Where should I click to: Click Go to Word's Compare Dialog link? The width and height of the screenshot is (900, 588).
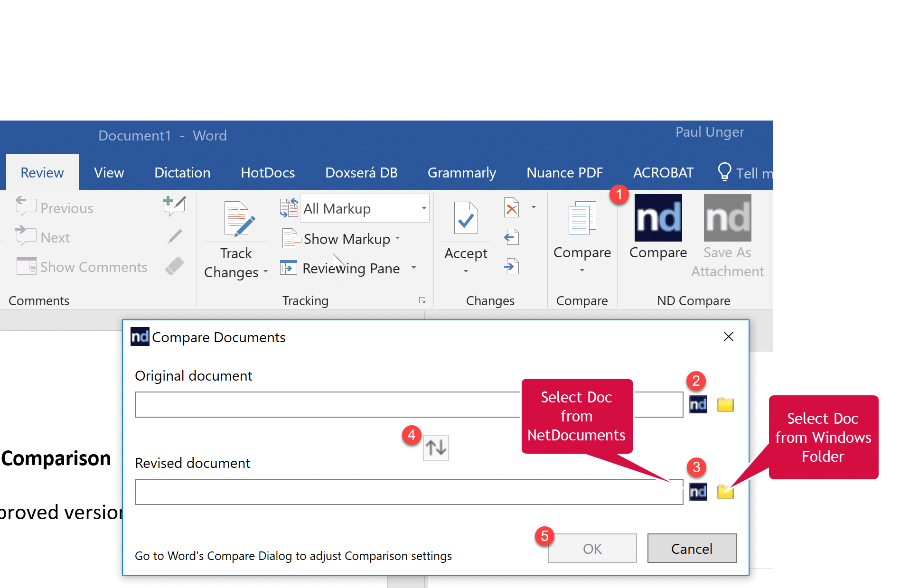[293, 556]
